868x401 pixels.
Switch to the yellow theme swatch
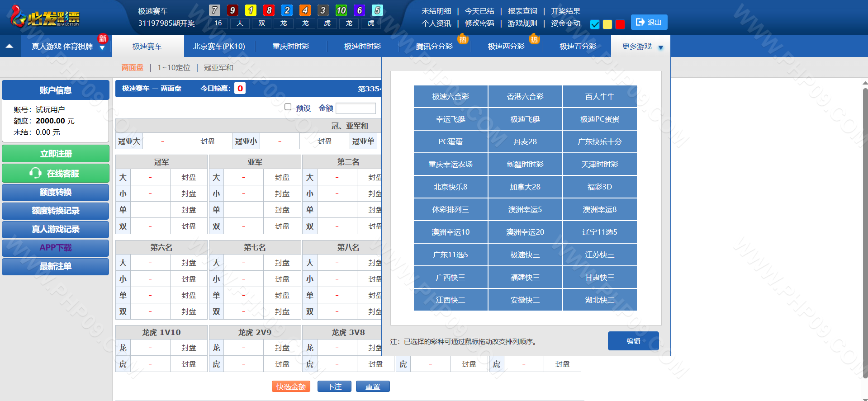click(607, 24)
